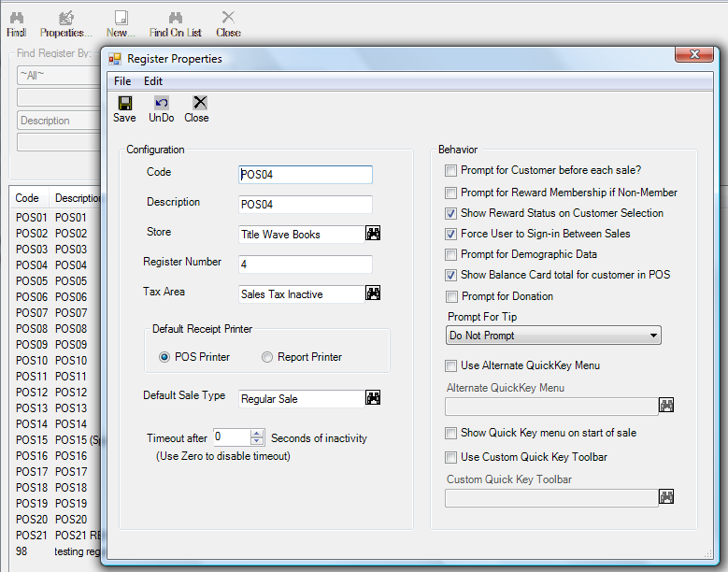Uncheck Show Reward Status on Customer Selection
This screenshot has width=728, height=572.
pyautogui.click(x=450, y=214)
